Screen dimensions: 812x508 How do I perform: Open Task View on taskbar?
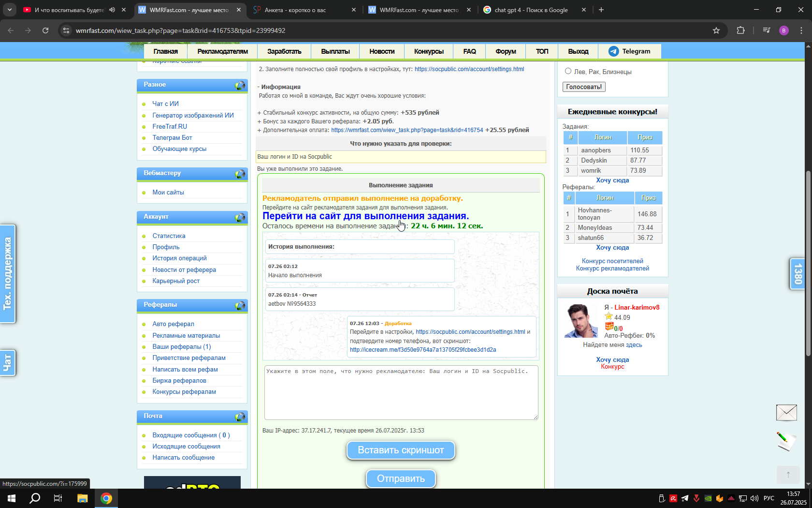(58, 498)
